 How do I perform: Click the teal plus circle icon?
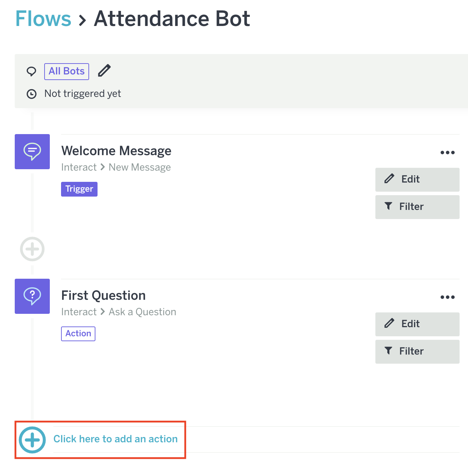pyautogui.click(x=32, y=440)
